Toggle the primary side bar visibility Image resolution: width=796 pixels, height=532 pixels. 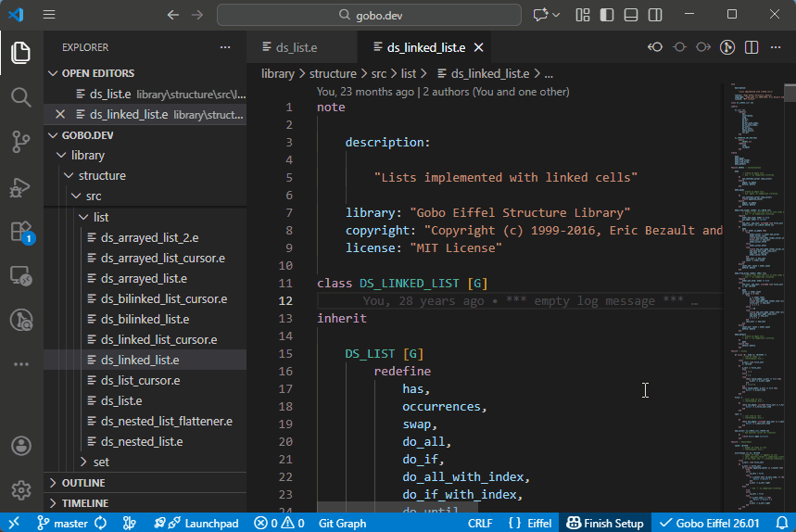click(x=607, y=15)
